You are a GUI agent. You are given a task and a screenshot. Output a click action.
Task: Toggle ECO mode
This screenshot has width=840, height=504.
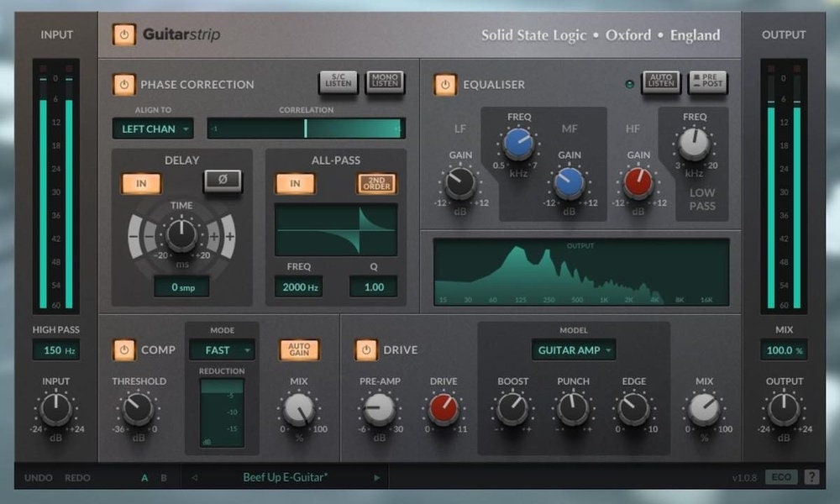781,476
